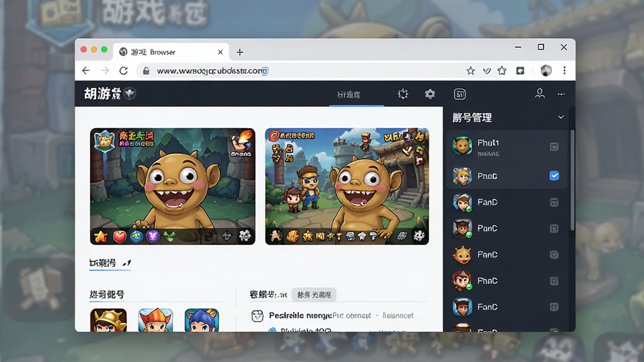Click the sun-shaped icon in the app header

pyautogui.click(x=403, y=94)
